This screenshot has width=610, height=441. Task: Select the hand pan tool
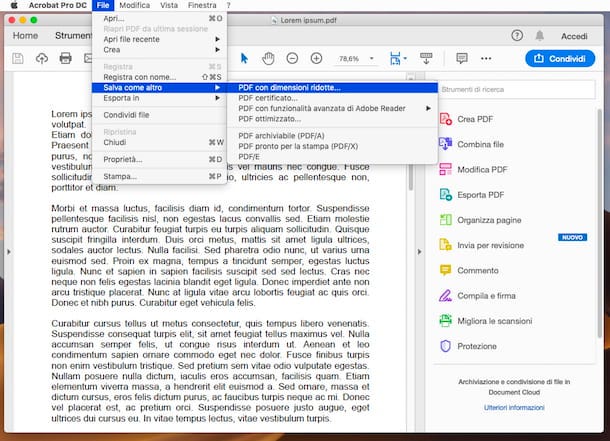pos(268,58)
